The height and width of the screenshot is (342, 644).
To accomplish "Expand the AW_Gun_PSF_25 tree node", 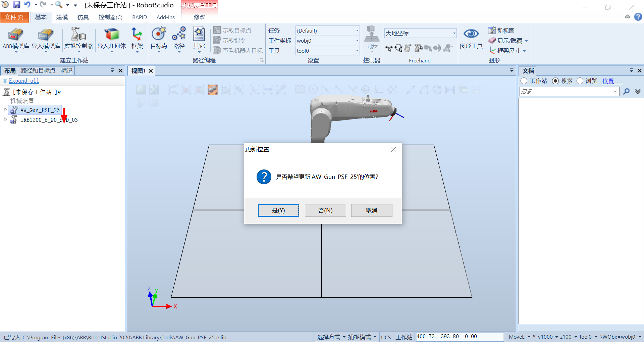I will coord(5,110).
